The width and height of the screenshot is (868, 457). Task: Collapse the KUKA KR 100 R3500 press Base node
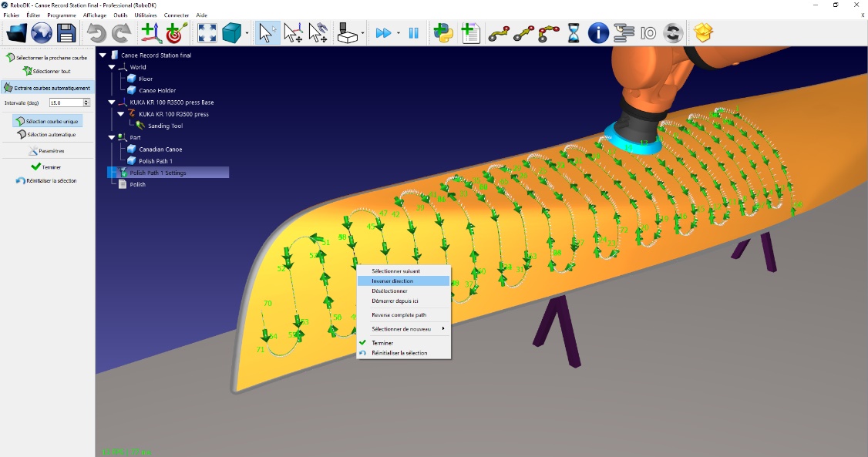(112, 102)
